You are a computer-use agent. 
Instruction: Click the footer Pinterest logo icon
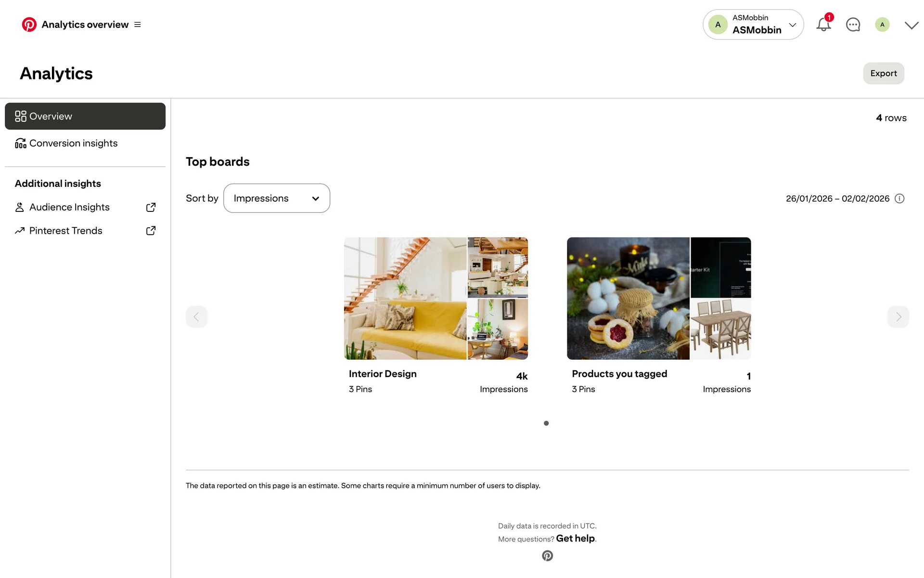tap(547, 556)
